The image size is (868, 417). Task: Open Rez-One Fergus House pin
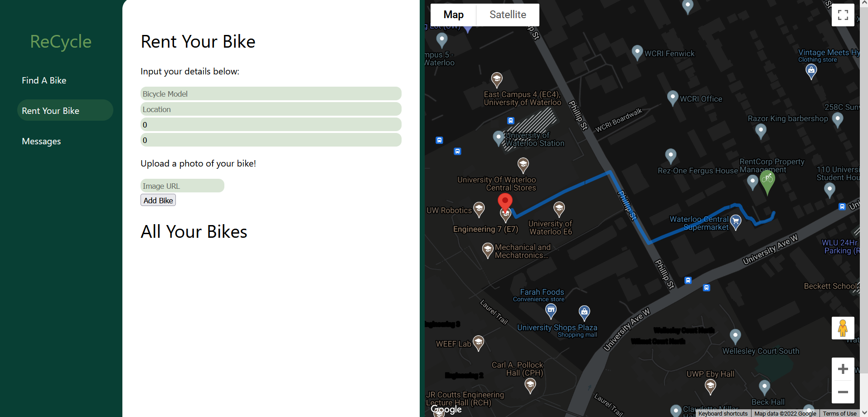[671, 156]
